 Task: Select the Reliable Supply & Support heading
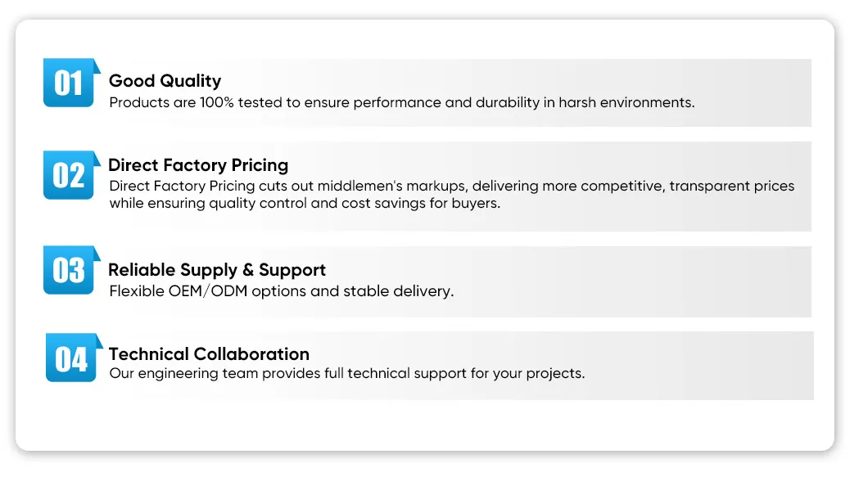[x=217, y=270]
